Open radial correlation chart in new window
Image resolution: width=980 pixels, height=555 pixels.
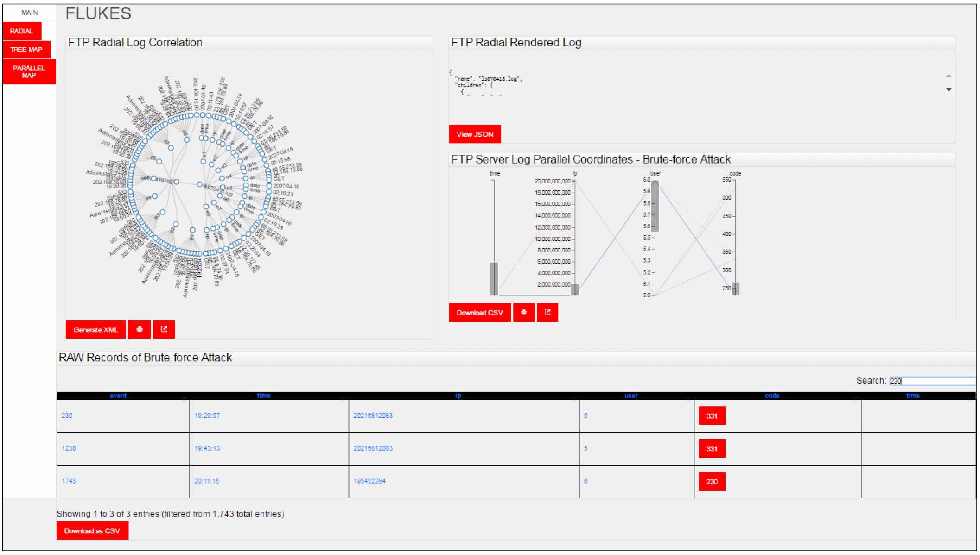[164, 329]
